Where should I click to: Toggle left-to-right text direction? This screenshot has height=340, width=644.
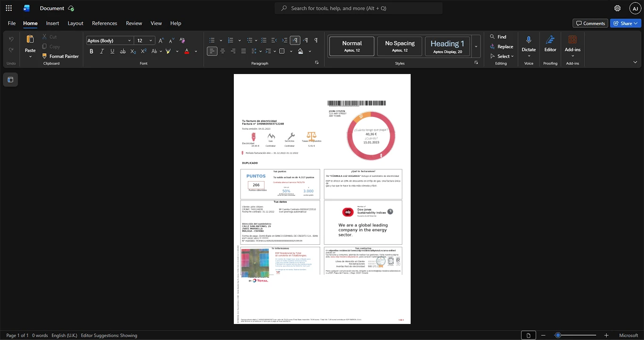click(x=295, y=41)
